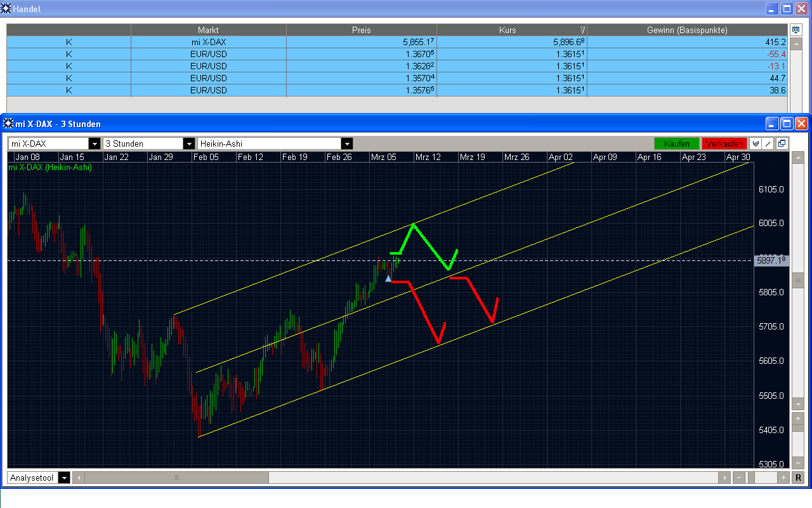This screenshot has height=508, width=812.
Task: Select the mi X-DAX position row
Action: pos(397,42)
